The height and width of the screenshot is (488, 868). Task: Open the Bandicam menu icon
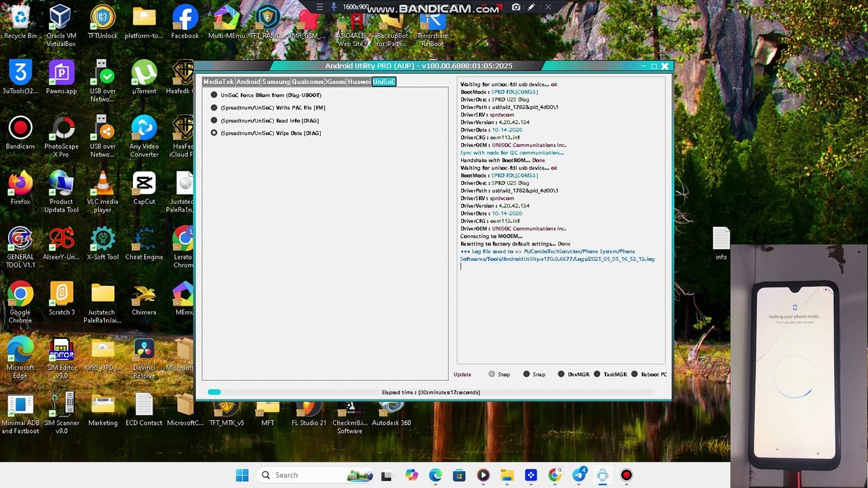point(320,7)
